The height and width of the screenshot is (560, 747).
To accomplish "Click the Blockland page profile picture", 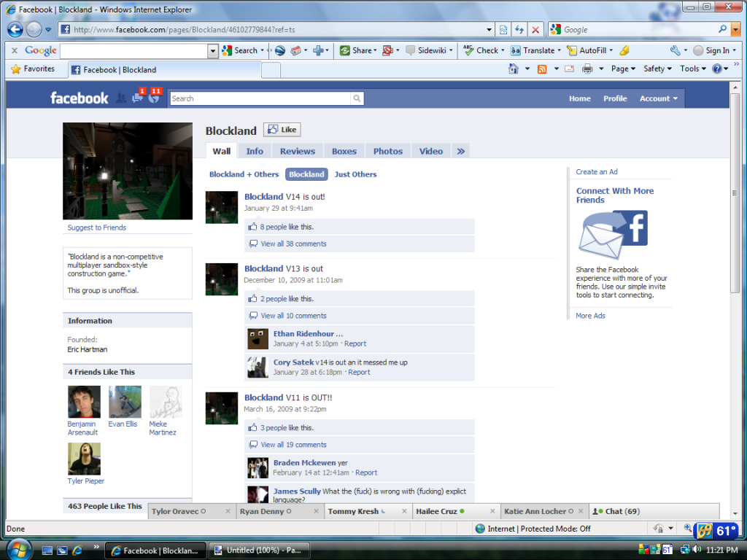I will [128, 171].
